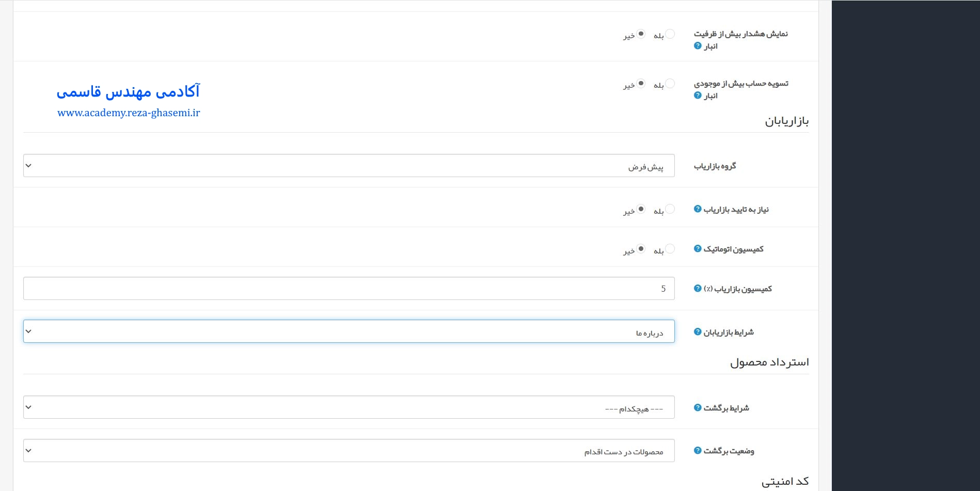Click the شرایط بازاریابان label text
Image resolution: width=980 pixels, height=491 pixels.
tap(729, 332)
